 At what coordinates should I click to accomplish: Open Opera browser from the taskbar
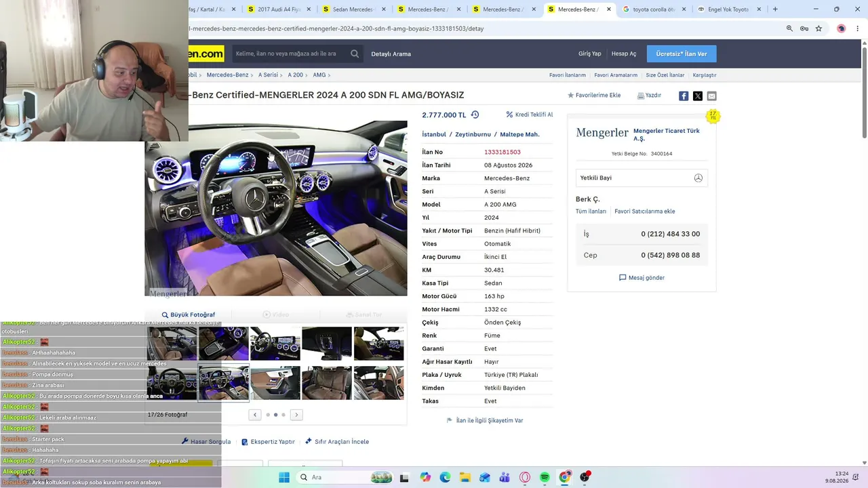(525, 477)
